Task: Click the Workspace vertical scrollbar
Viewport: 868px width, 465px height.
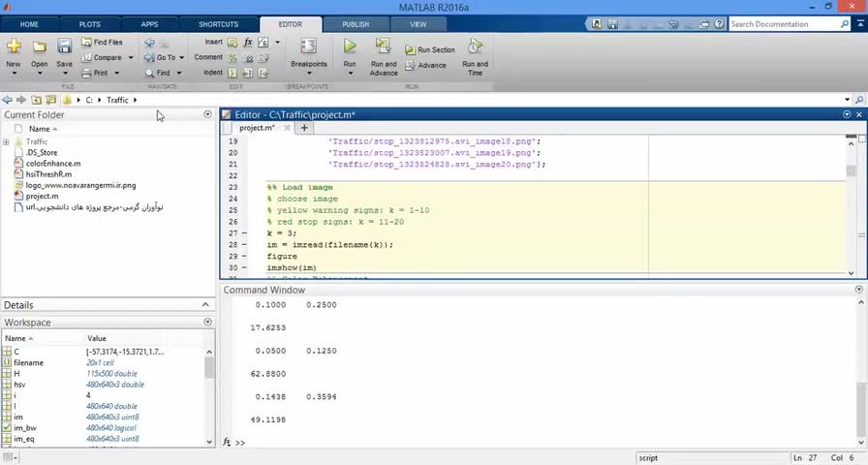Action: coord(209,396)
